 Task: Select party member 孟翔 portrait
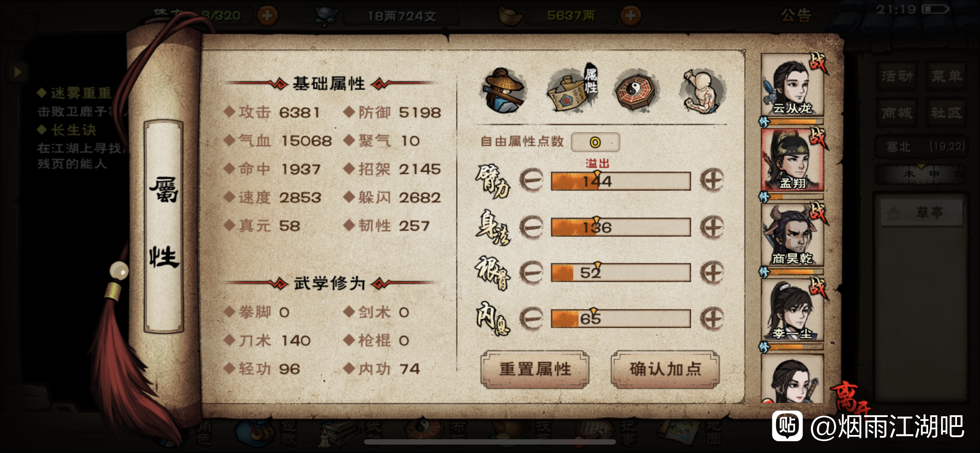pos(792,160)
